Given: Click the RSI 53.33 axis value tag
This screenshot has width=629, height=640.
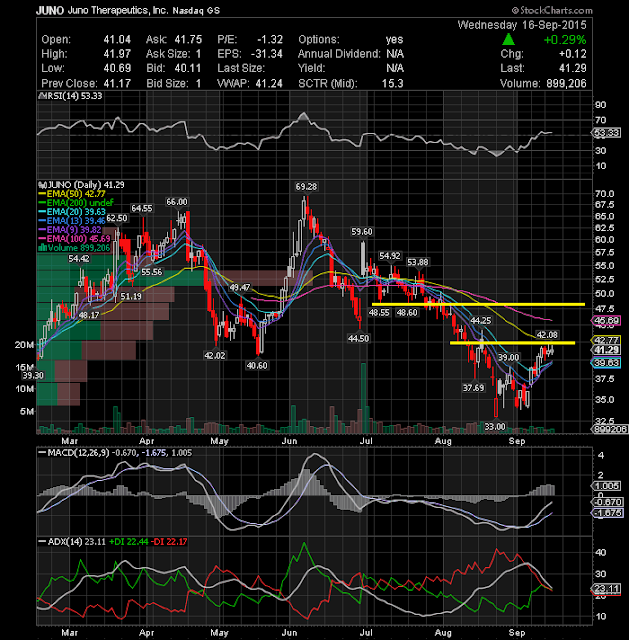Looking at the screenshot, I should tap(607, 133).
